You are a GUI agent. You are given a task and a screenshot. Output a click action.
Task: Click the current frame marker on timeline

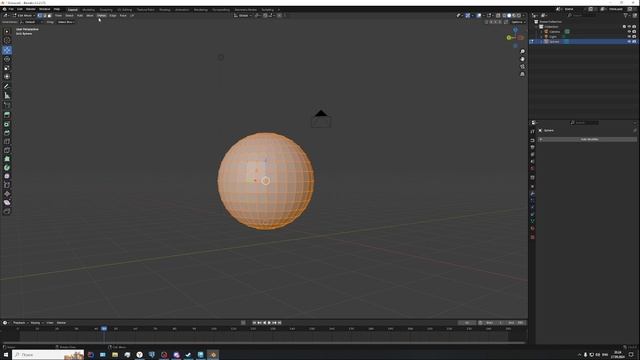(104, 328)
